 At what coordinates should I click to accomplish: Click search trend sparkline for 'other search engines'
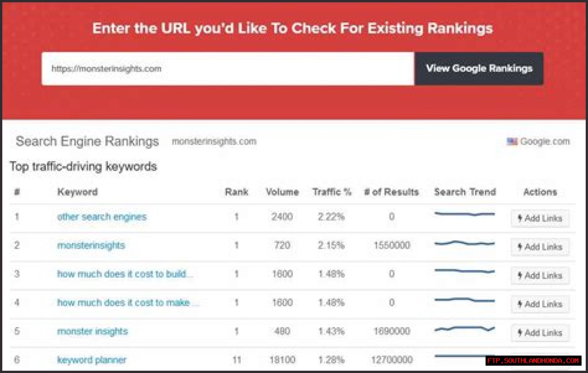464,214
